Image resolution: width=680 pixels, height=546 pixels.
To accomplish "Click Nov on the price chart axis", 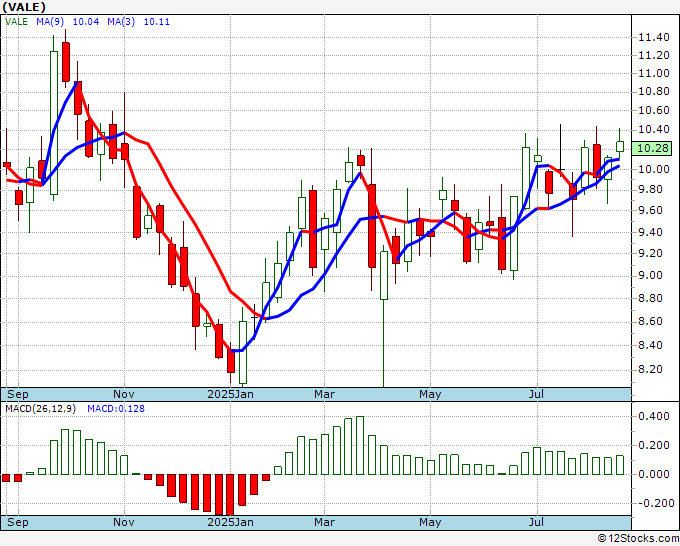I will (x=124, y=394).
